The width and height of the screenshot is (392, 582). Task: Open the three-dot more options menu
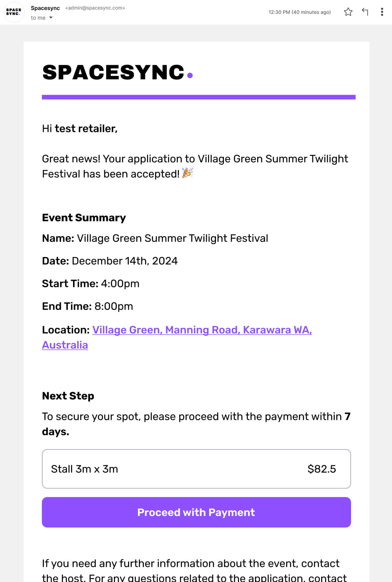(382, 12)
